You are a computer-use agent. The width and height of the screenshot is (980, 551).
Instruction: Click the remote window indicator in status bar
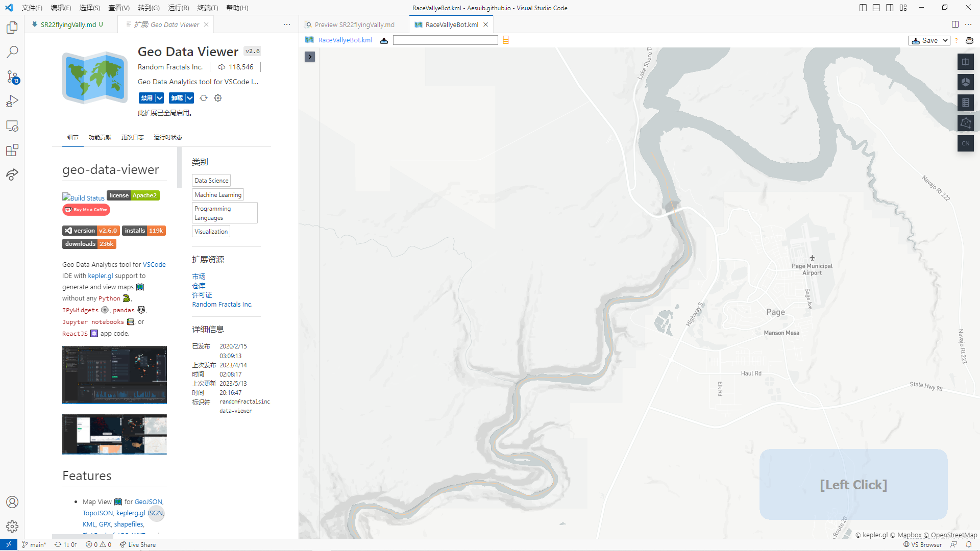pos(9,544)
